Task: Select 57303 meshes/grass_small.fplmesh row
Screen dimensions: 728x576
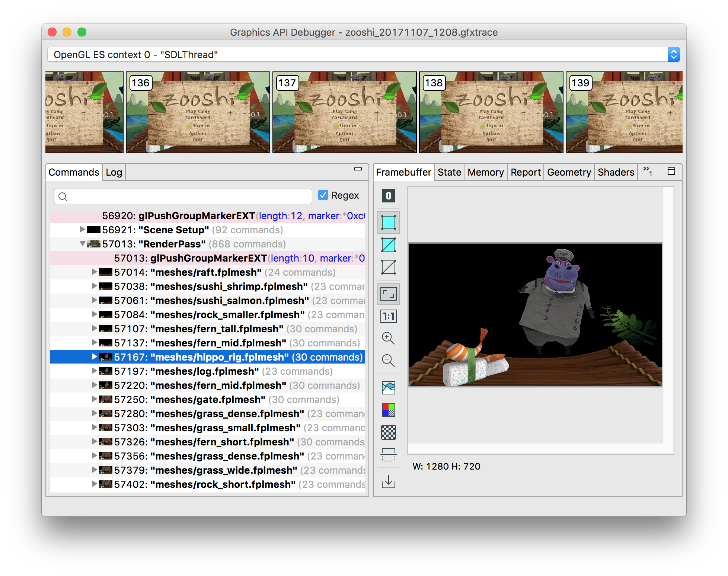Action: [x=207, y=428]
